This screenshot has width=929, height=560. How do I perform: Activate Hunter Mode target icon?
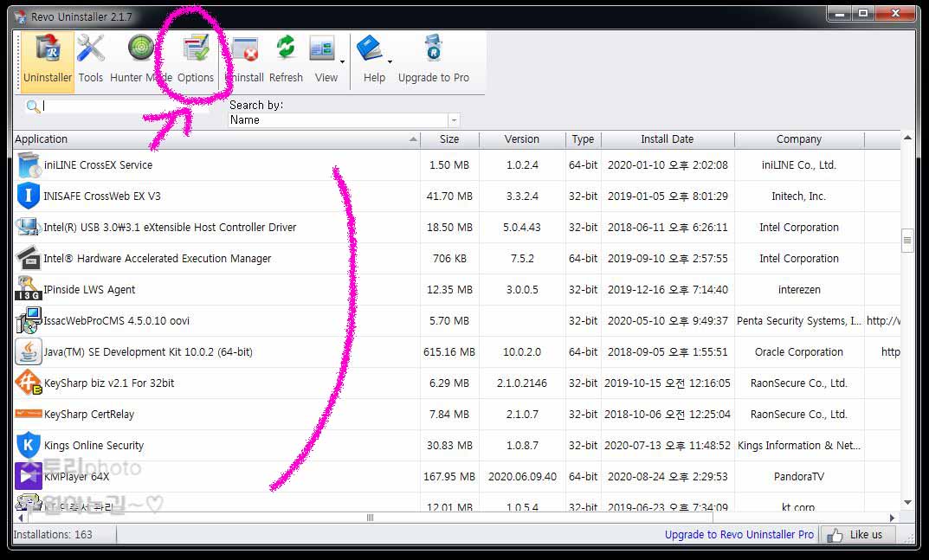141,49
